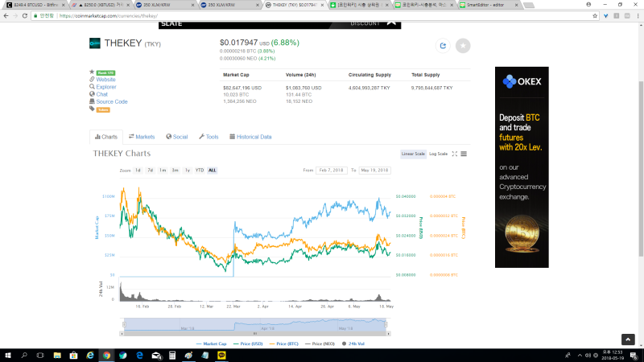
Task: Open the OKEX advertisement banner
Action: tap(522, 167)
